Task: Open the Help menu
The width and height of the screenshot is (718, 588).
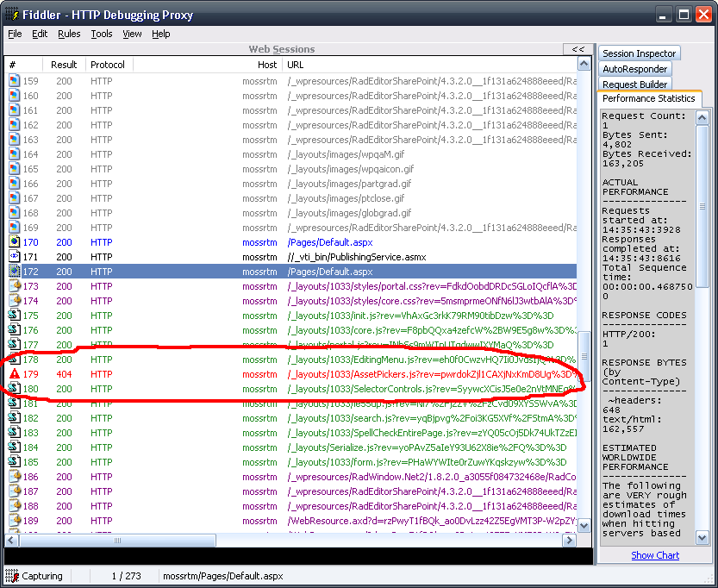Action: point(161,34)
